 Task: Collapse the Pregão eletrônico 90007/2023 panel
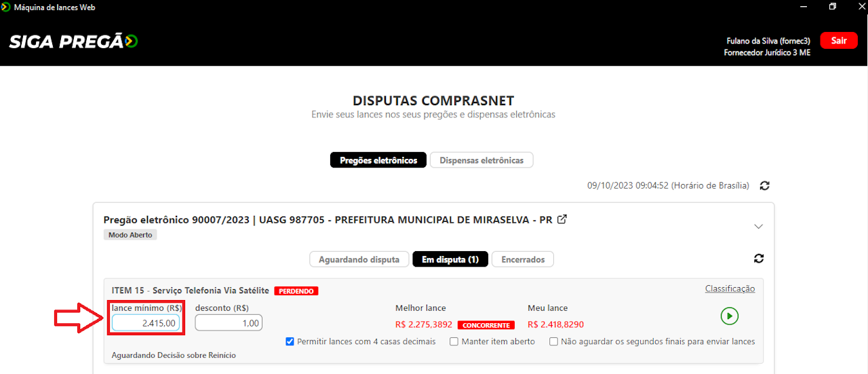click(759, 226)
